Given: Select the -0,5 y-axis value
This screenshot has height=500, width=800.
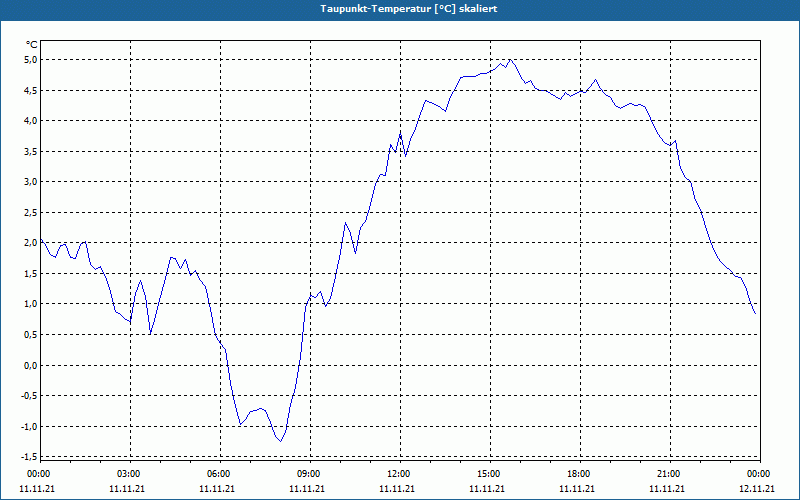Looking at the screenshot, I should pyautogui.click(x=30, y=395).
